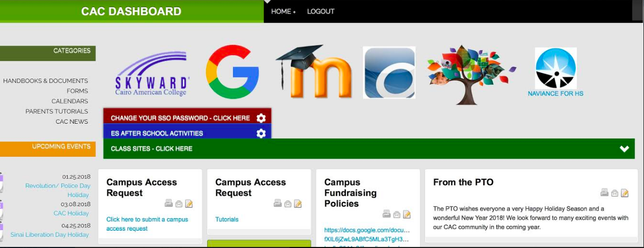Viewport: 644px width, 248px height.
Task: Open Handbooks & Documents category
Action: [x=46, y=81]
